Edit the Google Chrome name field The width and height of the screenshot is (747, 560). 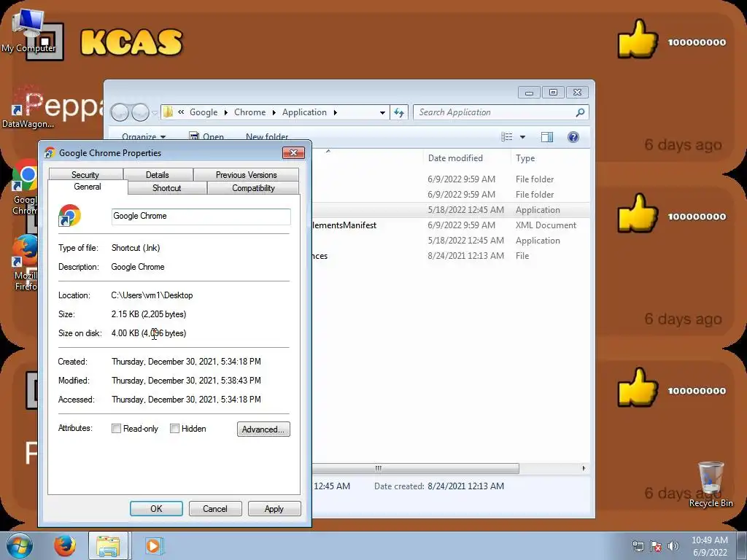(x=201, y=216)
